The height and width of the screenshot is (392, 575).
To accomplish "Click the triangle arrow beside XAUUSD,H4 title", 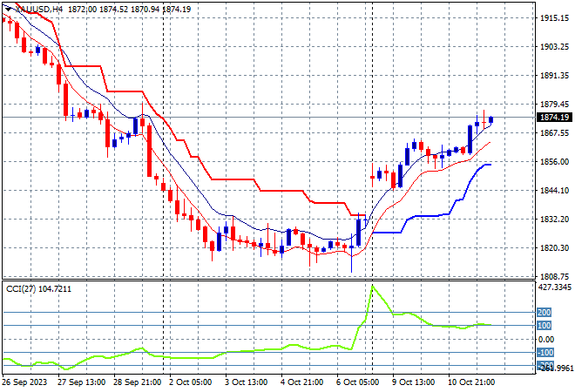I will click(x=8, y=10).
